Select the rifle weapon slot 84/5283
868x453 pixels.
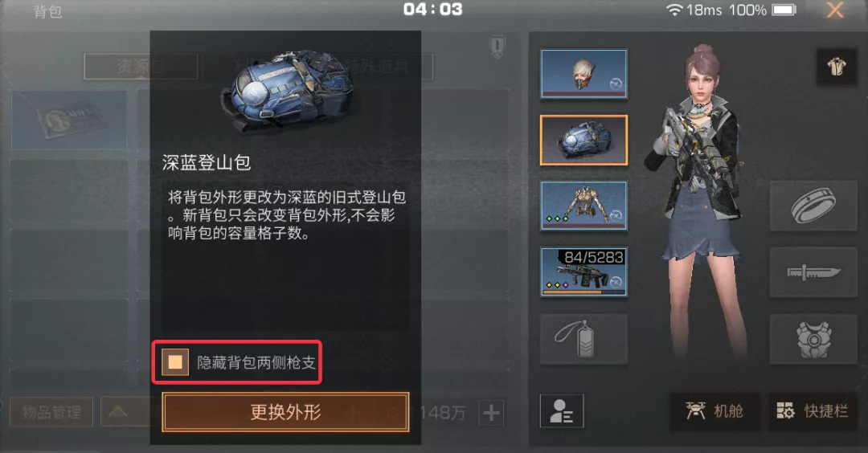tap(583, 271)
